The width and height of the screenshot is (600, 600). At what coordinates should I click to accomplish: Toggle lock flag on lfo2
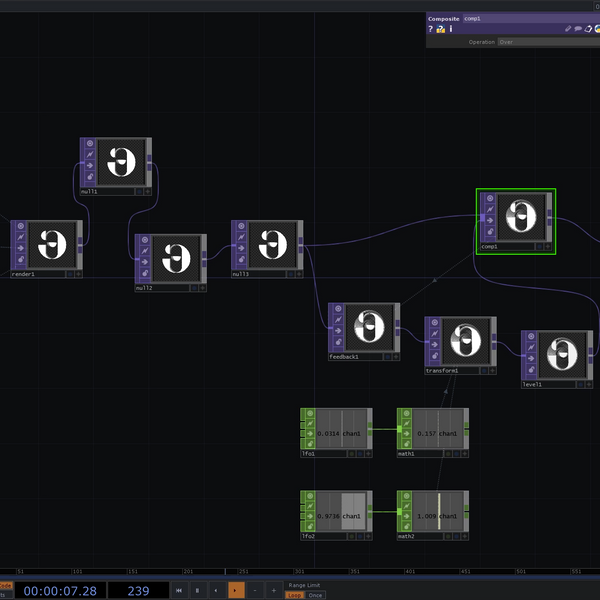310,526
